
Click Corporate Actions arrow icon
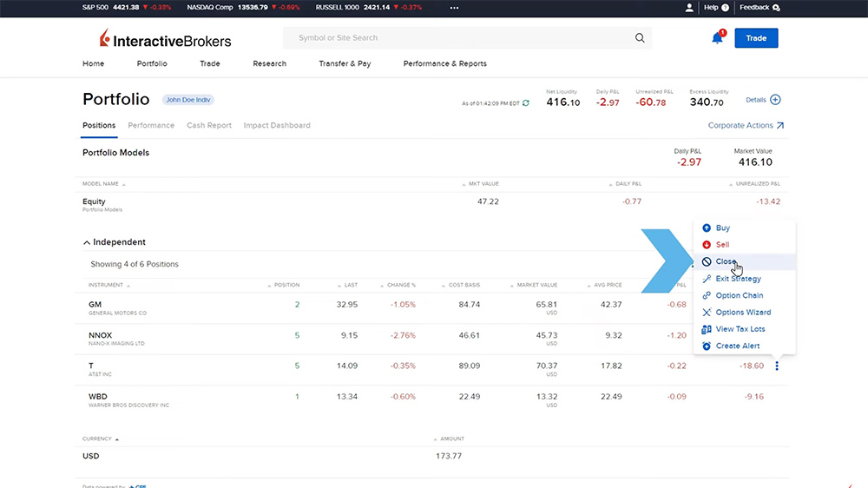[780, 126]
